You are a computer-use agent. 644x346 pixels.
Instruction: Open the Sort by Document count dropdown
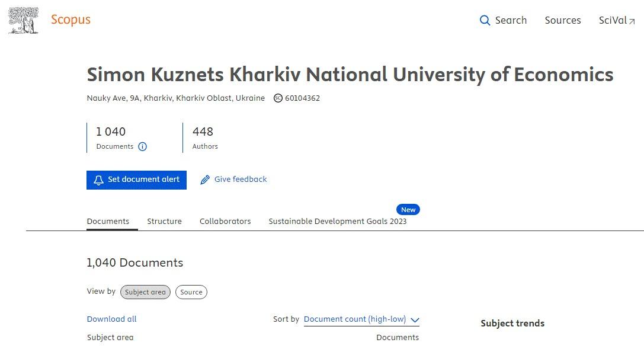point(361,320)
